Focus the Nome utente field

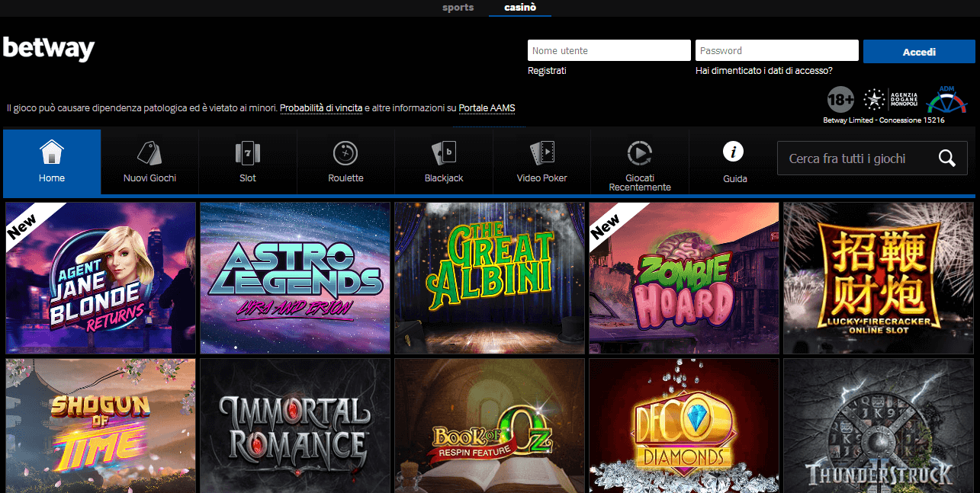point(609,51)
